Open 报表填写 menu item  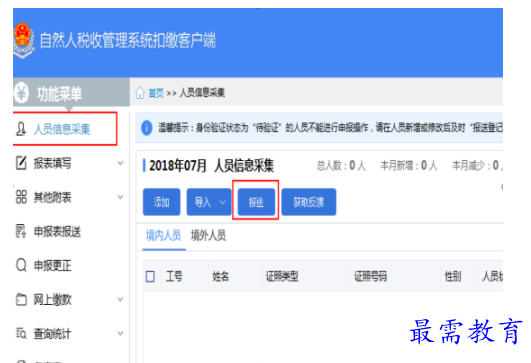[x=69, y=163]
